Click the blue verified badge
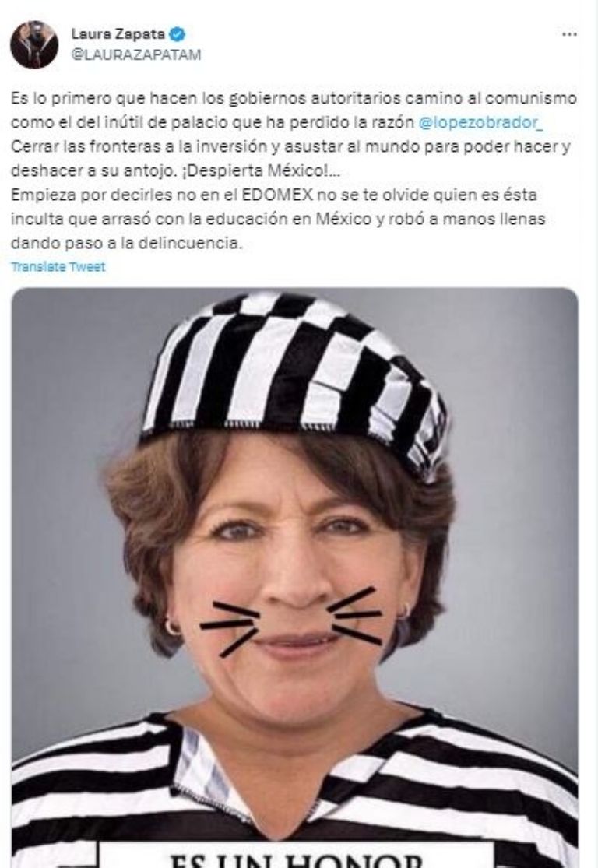This screenshot has height=868, width=598. [x=178, y=34]
